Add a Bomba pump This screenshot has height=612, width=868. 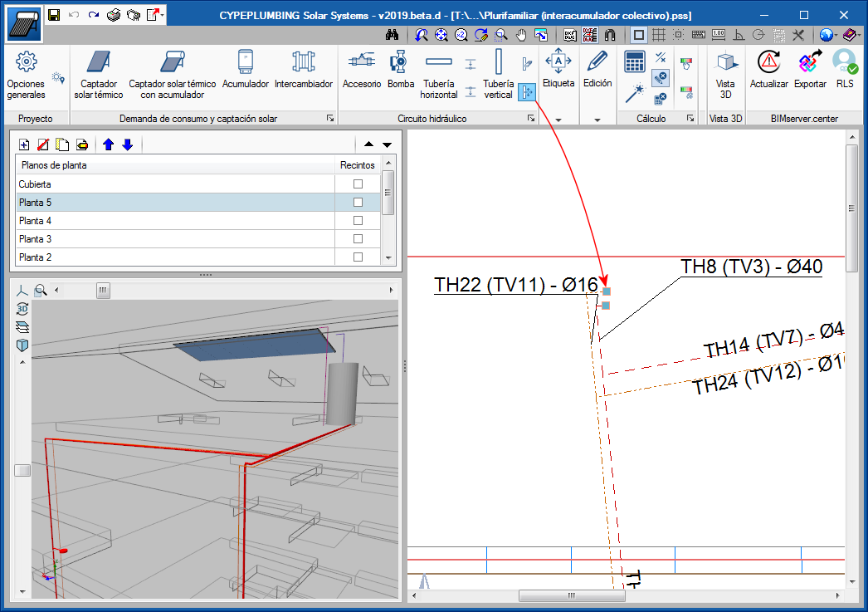tap(400, 71)
